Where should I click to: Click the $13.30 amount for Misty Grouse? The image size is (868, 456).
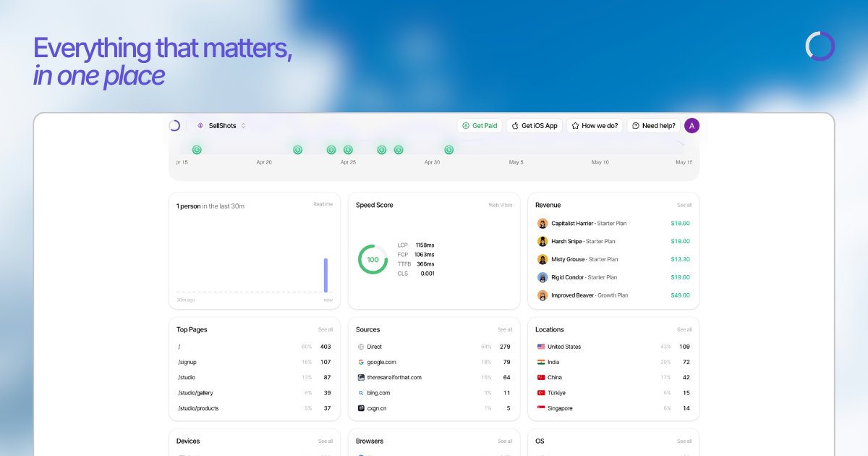680,259
